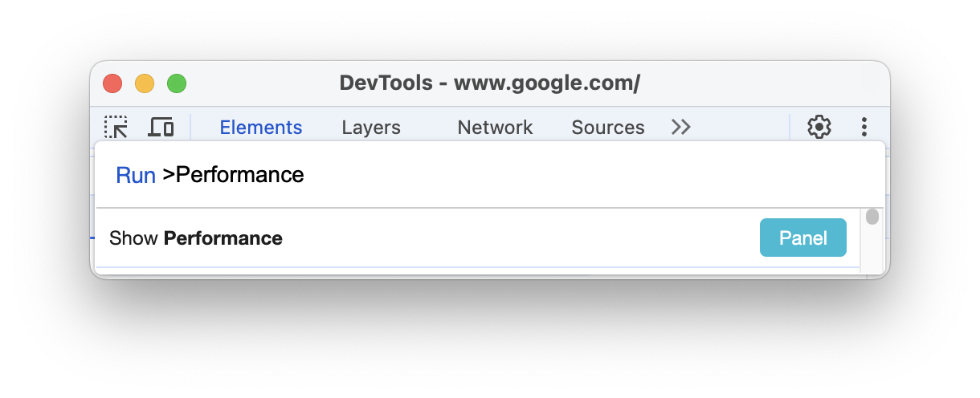Screen dimensions: 980x398
Task: Click the >Performance command input text
Action: click(233, 175)
